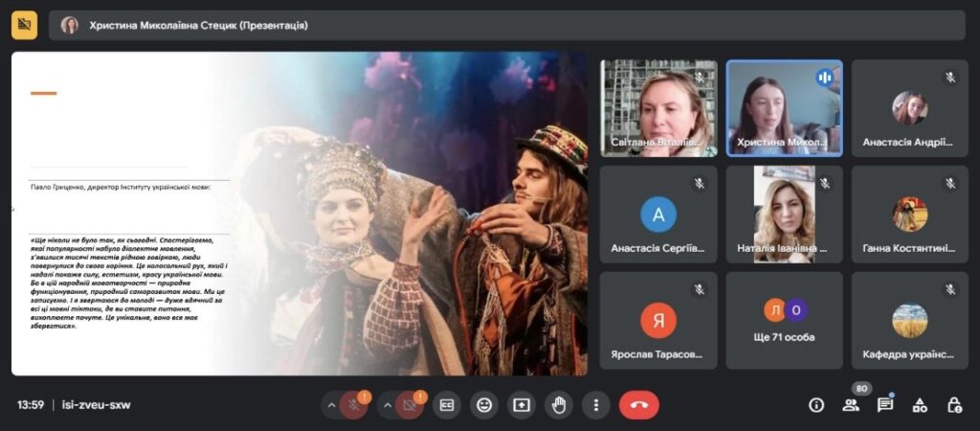This screenshot has height=431, width=980.
Task: Open host controls lock icon
Action: [954, 405]
